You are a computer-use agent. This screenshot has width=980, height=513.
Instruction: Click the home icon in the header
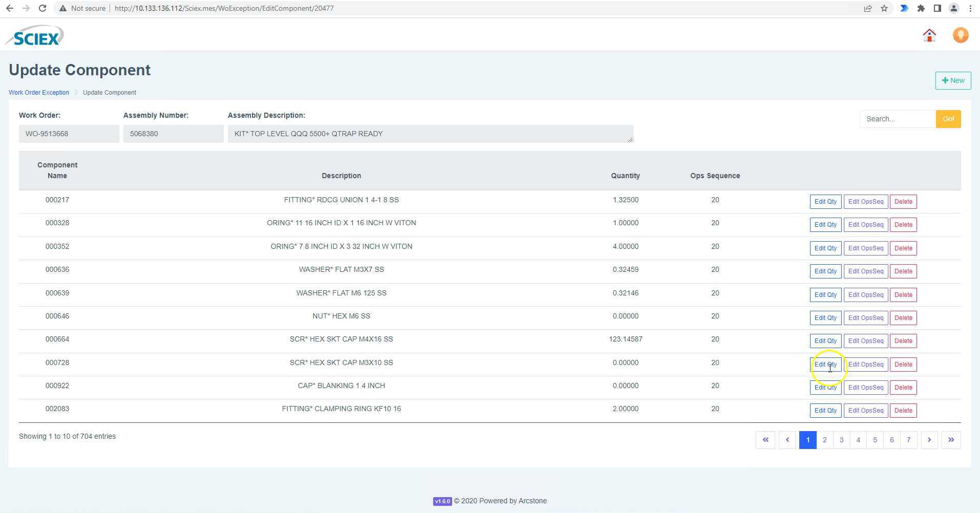pos(929,35)
